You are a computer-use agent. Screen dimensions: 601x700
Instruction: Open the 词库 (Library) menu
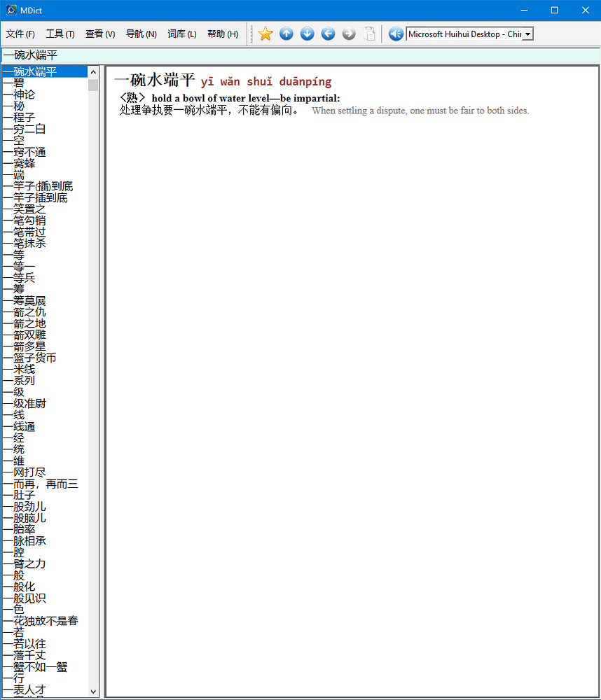point(181,33)
